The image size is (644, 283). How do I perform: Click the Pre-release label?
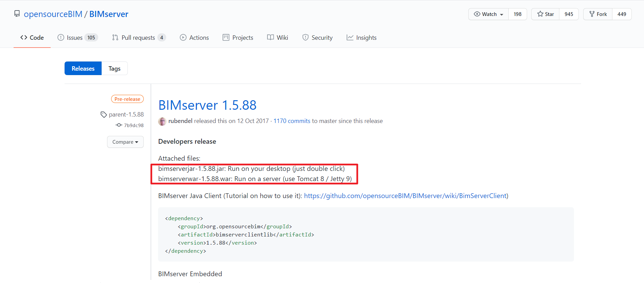127,99
